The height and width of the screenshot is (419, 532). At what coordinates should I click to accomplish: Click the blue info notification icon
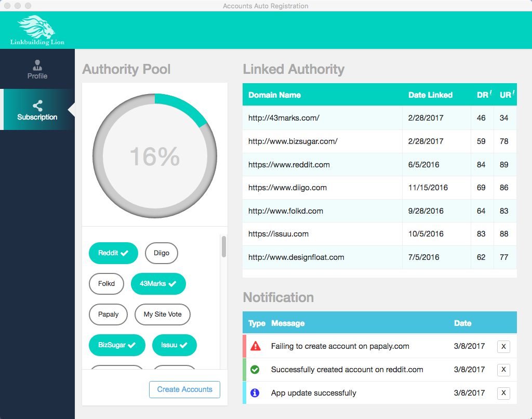coord(255,393)
